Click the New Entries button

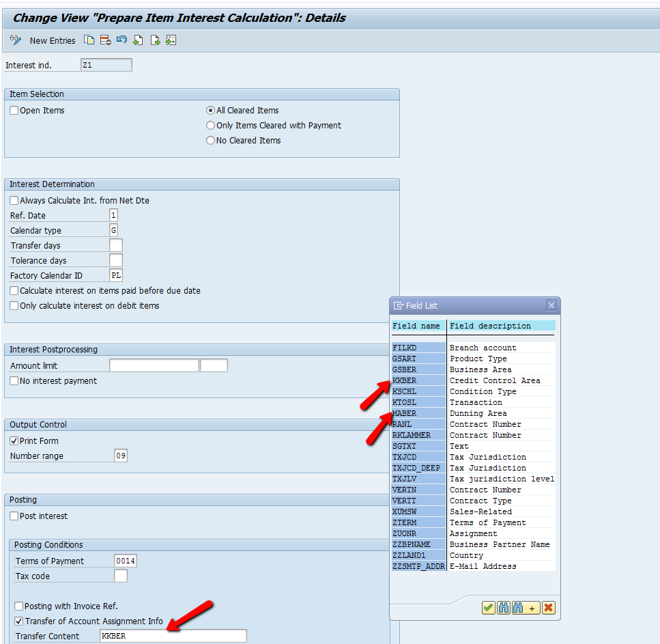(x=53, y=40)
